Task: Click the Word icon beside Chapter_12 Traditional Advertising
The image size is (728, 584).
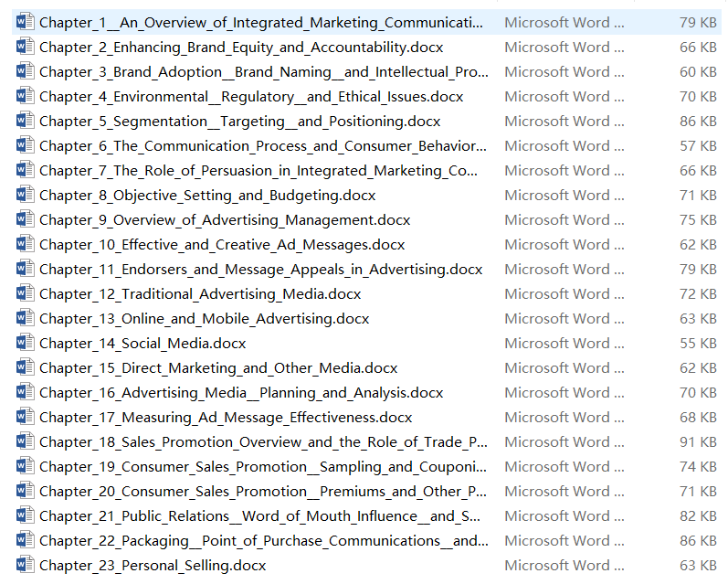Action: click(25, 292)
